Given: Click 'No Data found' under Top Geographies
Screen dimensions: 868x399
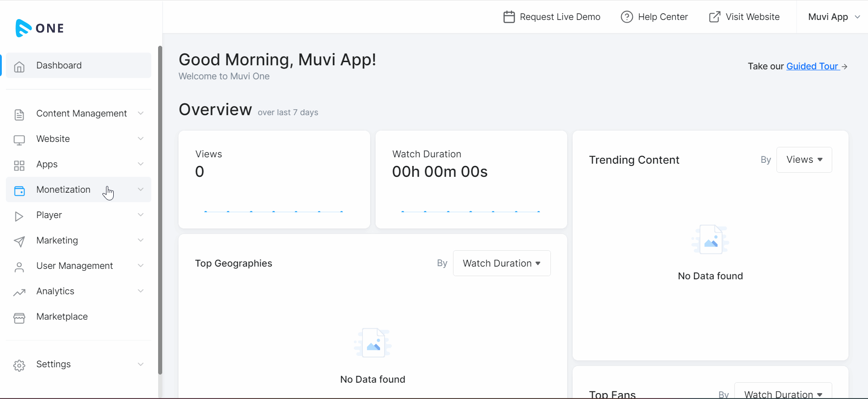Looking at the screenshot, I should [372, 380].
